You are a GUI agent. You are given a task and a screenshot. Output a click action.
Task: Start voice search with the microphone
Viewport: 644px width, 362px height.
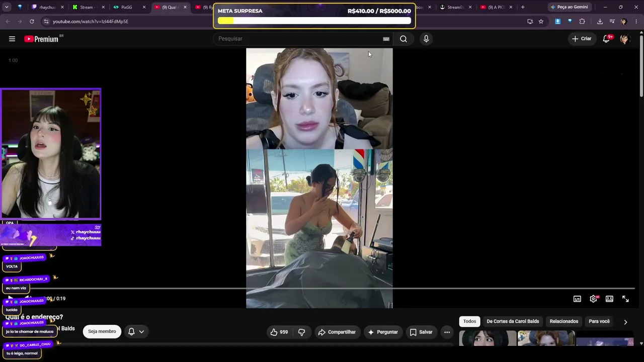tap(426, 39)
